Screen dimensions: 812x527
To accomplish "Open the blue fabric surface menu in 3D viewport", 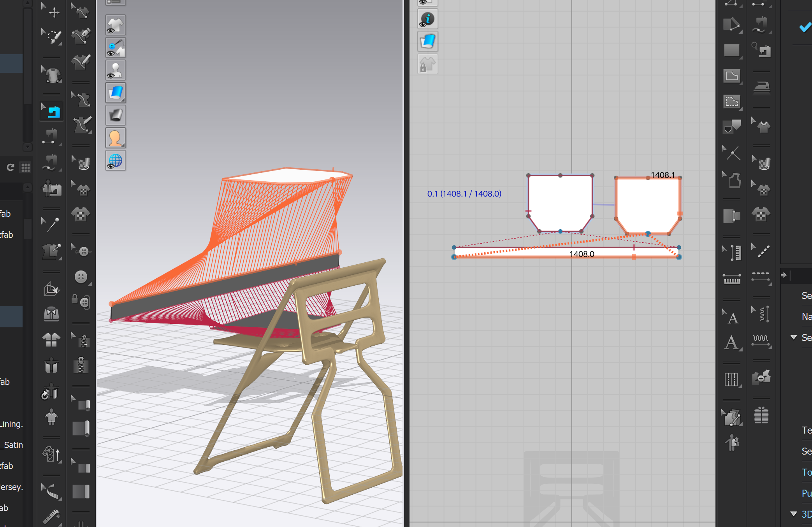I will coord(116,93).
